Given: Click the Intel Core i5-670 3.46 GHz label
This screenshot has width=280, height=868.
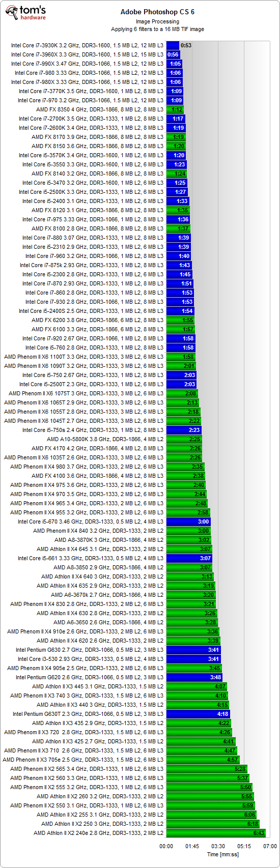Looking at the screenshot, I should (91, 522).
